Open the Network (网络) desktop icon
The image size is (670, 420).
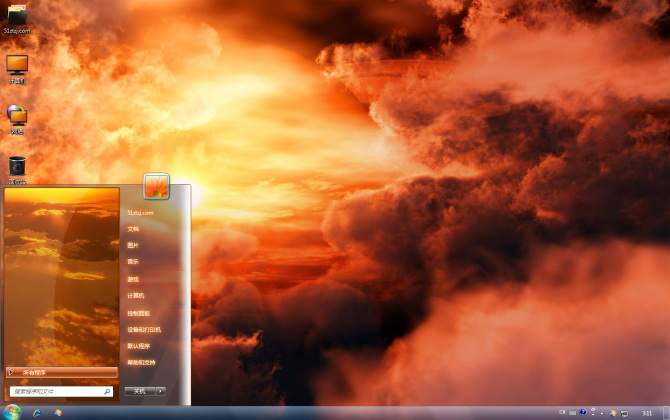coord(17,119)
